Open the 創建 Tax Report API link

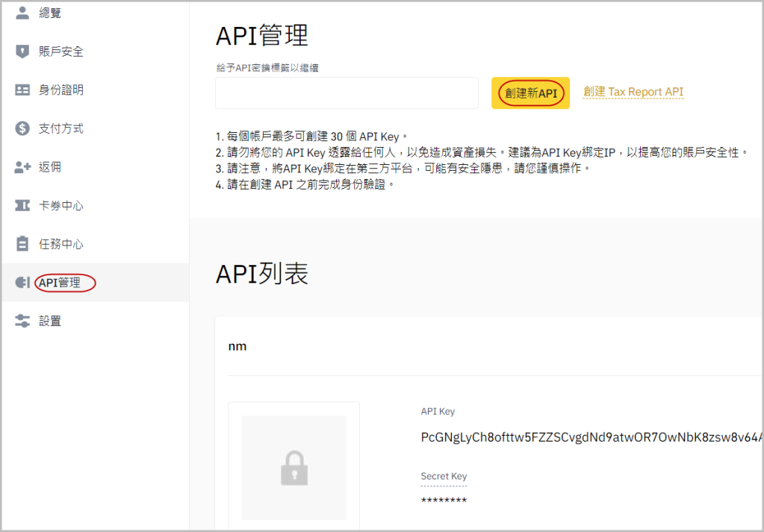pos(633,92)
